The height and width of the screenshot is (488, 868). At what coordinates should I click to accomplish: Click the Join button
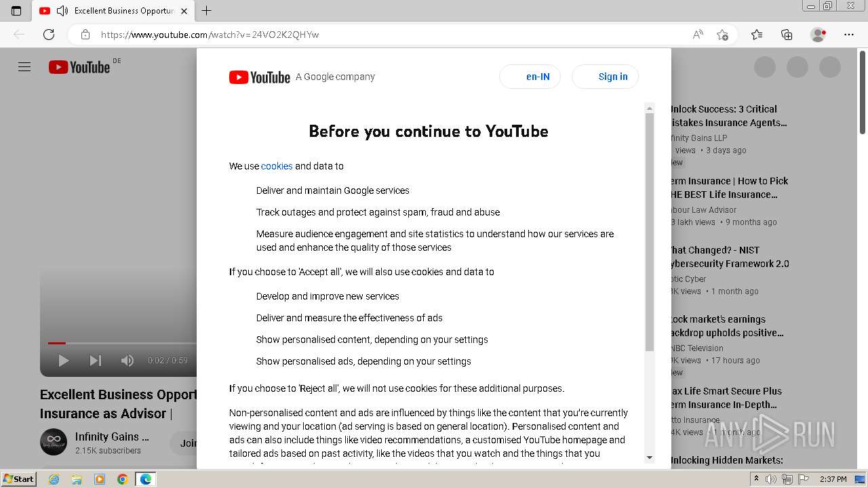tap(187, 443)
